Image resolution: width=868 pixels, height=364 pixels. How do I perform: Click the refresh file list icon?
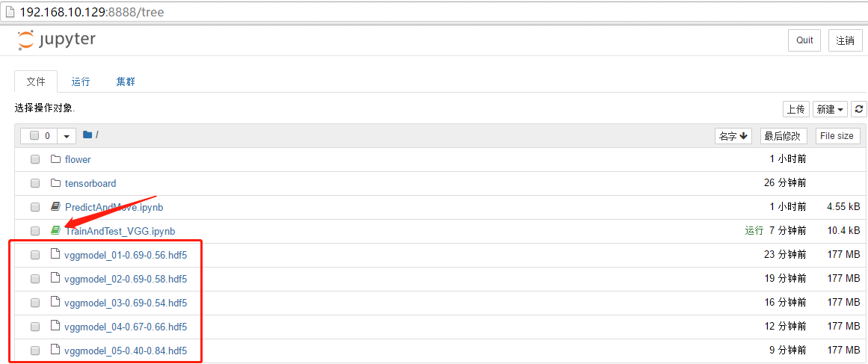[x=859, y=109]
